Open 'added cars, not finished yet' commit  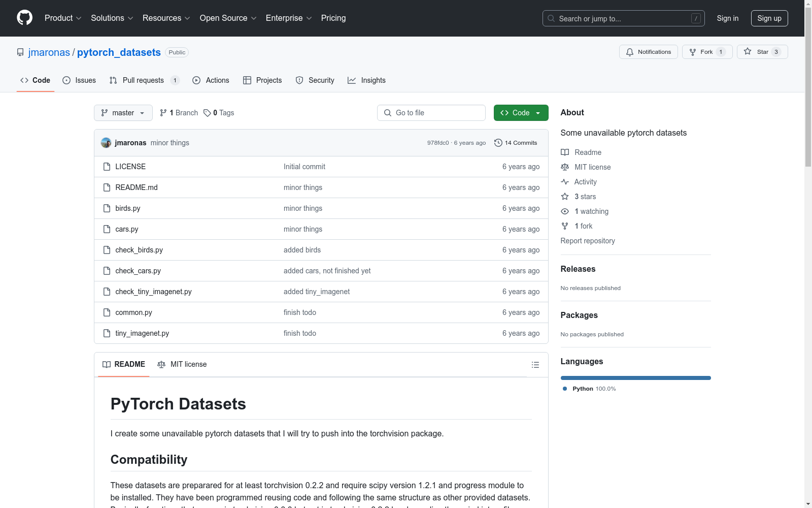pos(327,271)
